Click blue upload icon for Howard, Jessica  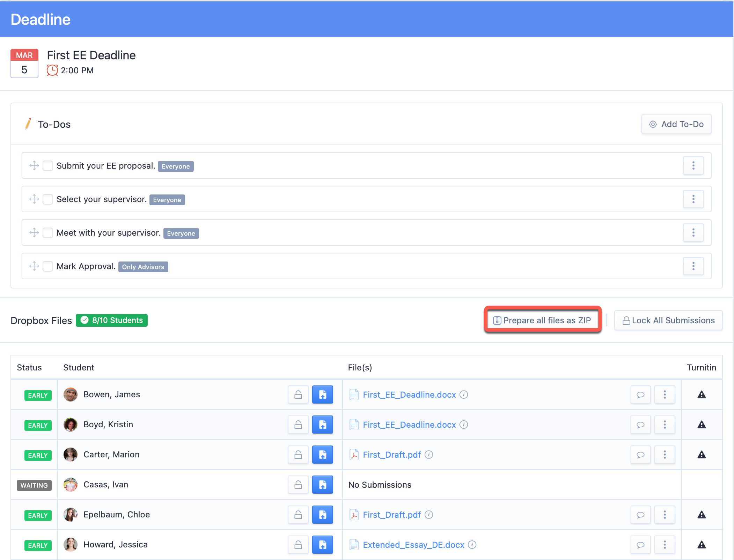tap(323, 545)
